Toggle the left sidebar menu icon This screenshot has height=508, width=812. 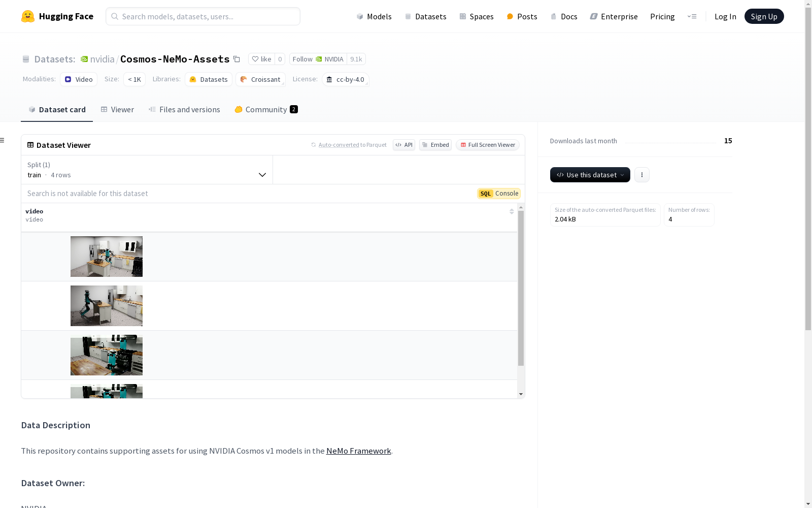click(2, 140)
